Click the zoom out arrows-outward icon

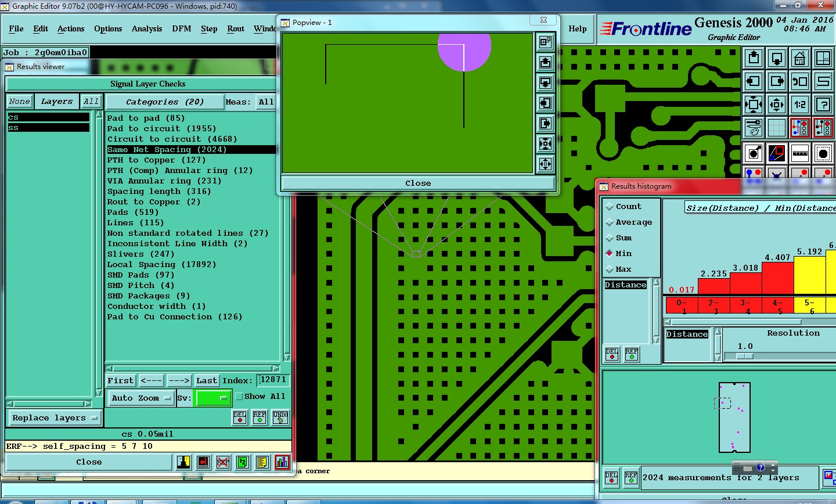(x=777, y=105)
